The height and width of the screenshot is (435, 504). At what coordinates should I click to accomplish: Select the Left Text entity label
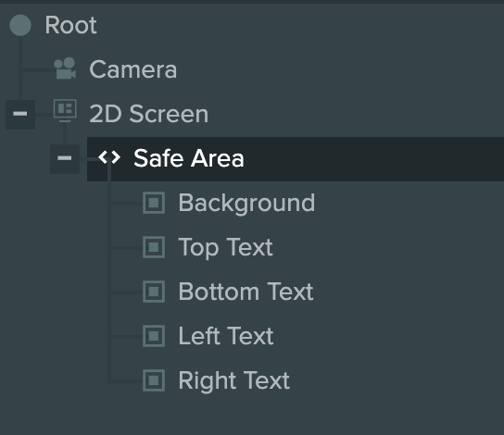point(226,336)
